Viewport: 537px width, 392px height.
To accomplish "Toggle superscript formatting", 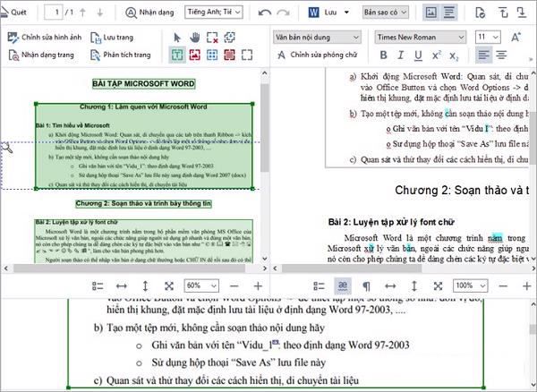I will click(x=437, y=55).
